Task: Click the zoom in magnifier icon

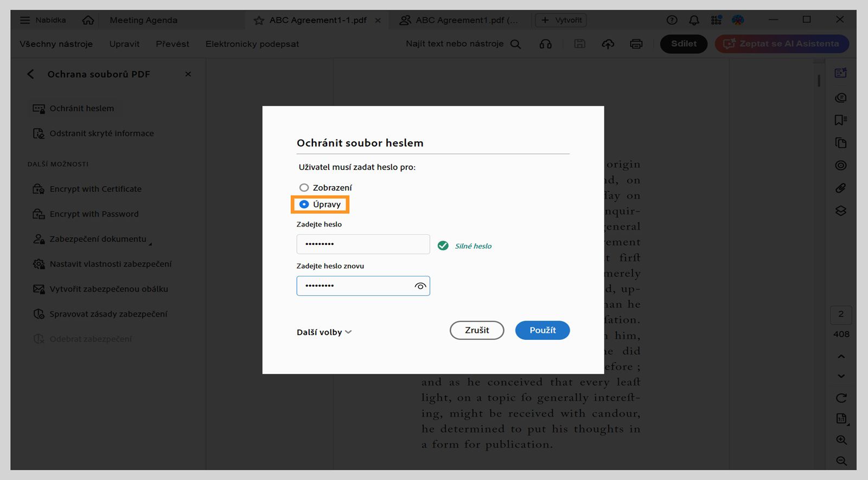Action: (841, 440)
